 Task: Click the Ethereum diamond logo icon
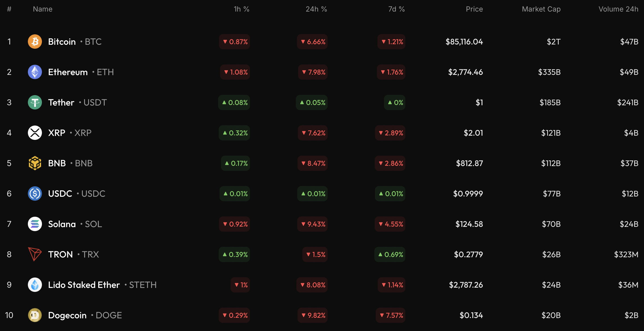click(35, 72)
